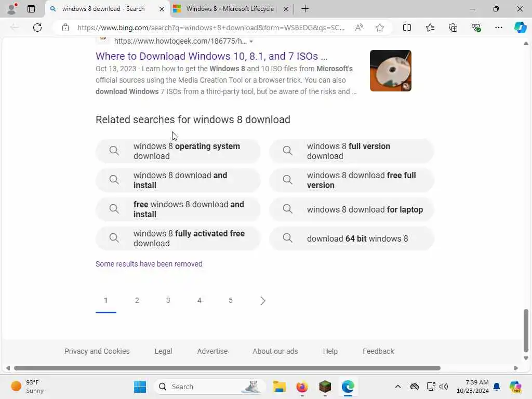
Task: Search windows 8 download for laptop
Action: tap(352, 209)
